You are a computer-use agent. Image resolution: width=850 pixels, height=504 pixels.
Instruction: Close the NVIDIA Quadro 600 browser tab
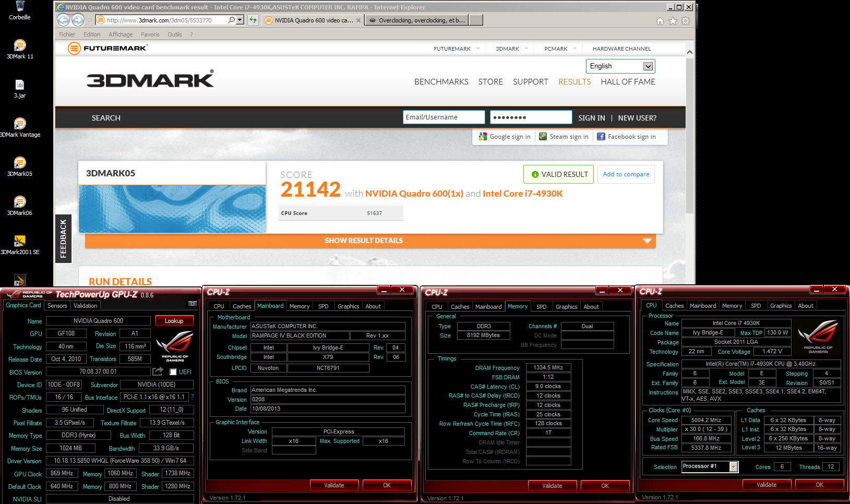358,20
